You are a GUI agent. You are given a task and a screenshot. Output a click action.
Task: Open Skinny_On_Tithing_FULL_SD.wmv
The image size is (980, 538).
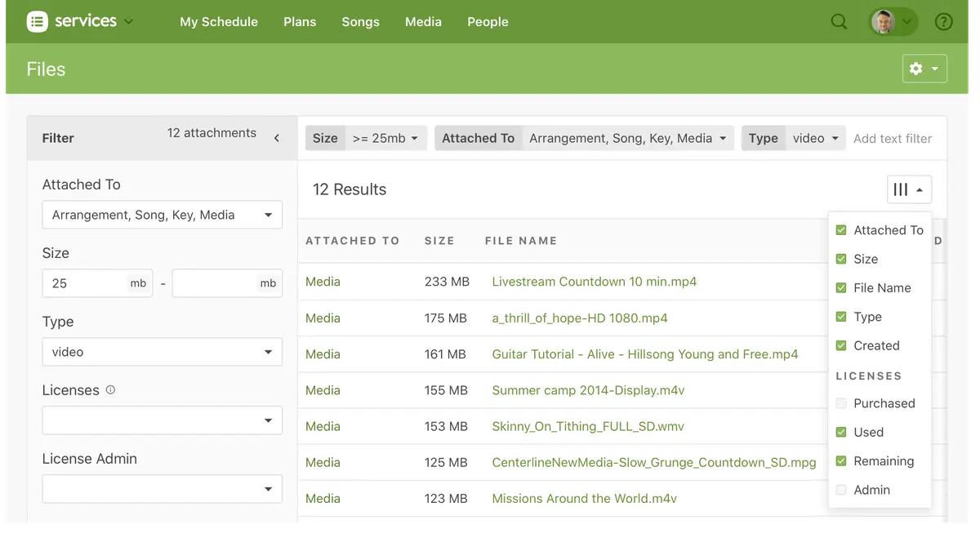(x=588, y=426)
